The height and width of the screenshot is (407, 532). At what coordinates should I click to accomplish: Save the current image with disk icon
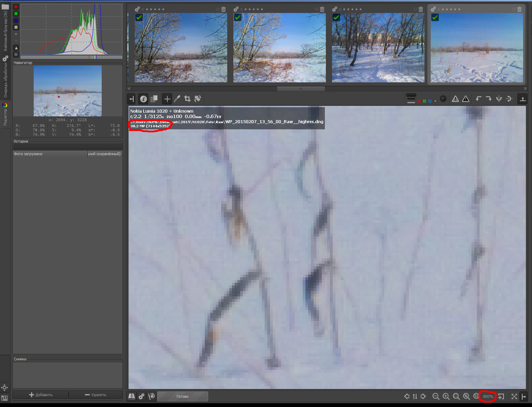click(132, 396)
